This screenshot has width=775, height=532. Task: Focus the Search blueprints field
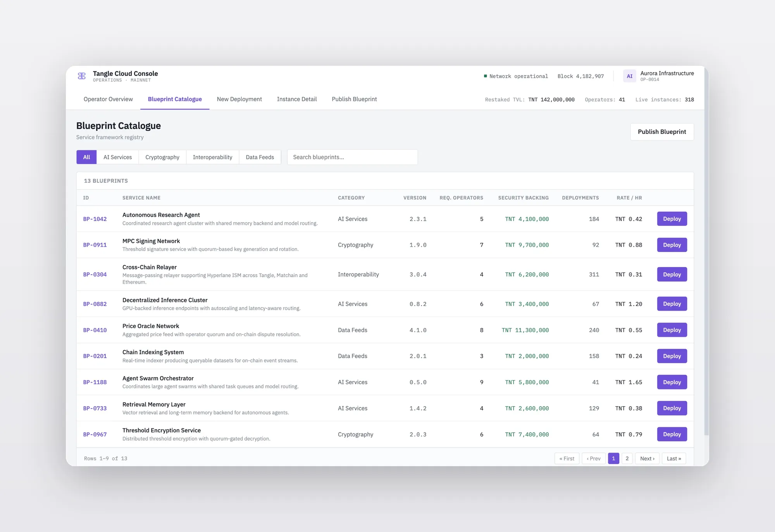click(x=352, y=157)
